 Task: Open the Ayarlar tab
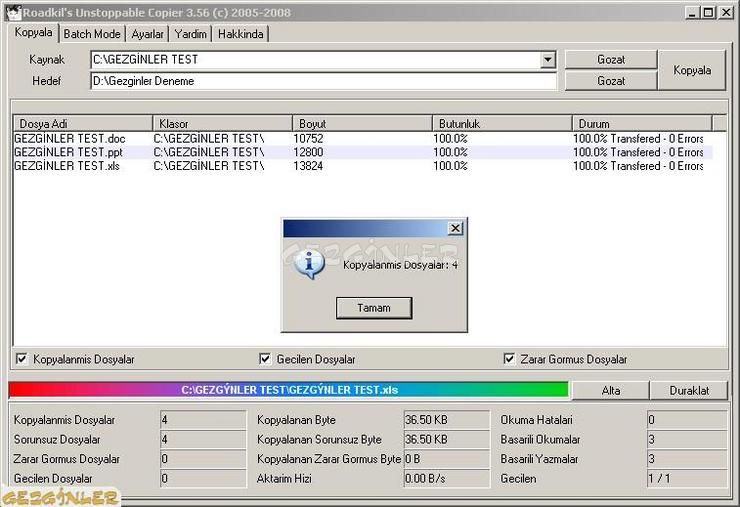pyautogui.click(x=147, y=34)
